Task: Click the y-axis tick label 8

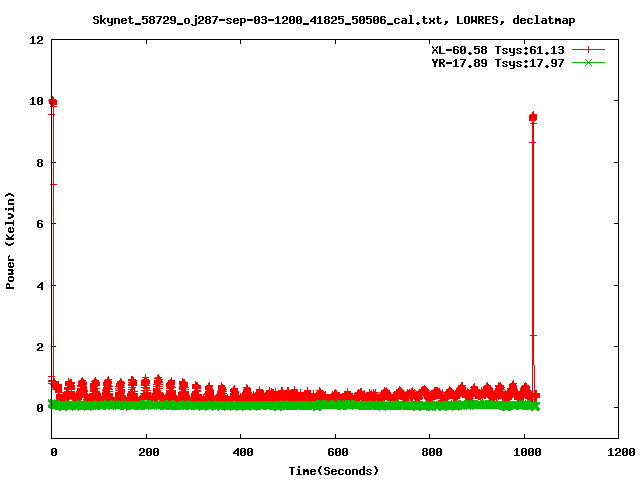Action: click(40, 162)
